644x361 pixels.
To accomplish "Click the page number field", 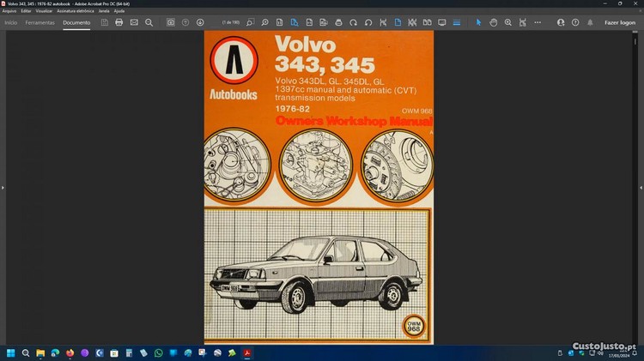I will point(230,22).
